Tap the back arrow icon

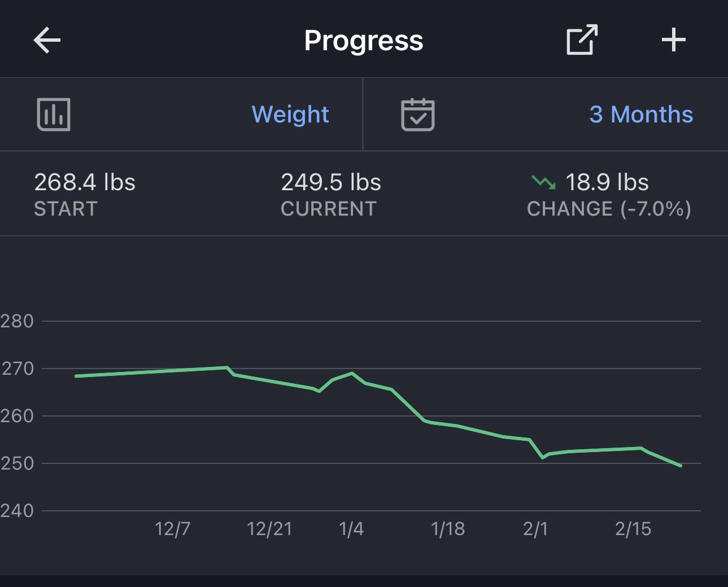[x=47, y=41]
